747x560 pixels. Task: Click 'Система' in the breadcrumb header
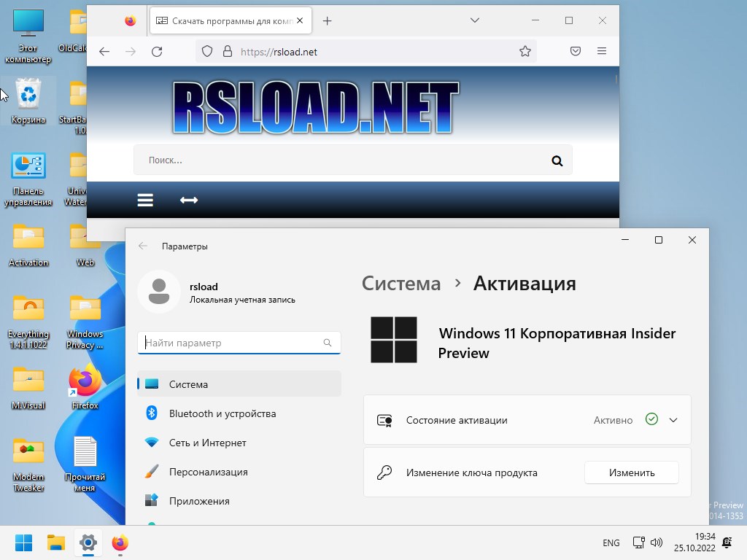point(401,284)
